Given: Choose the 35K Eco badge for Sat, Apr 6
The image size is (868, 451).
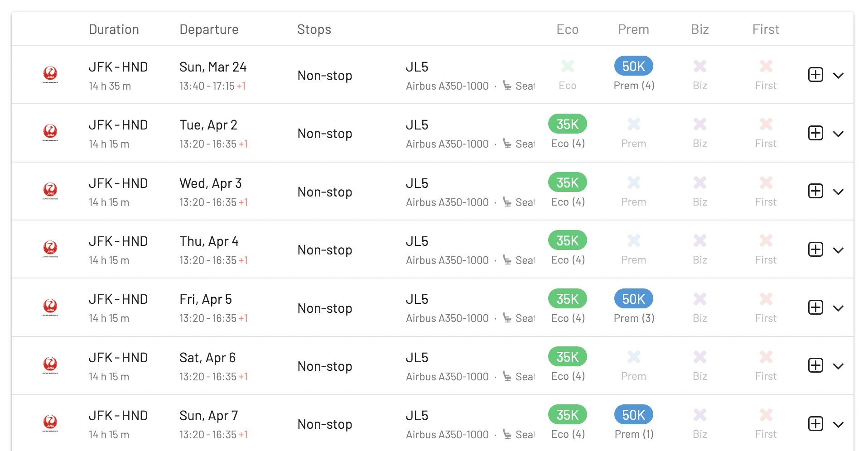Looking at the screenshot, I should pyautogui.click(x=568, y=357).
